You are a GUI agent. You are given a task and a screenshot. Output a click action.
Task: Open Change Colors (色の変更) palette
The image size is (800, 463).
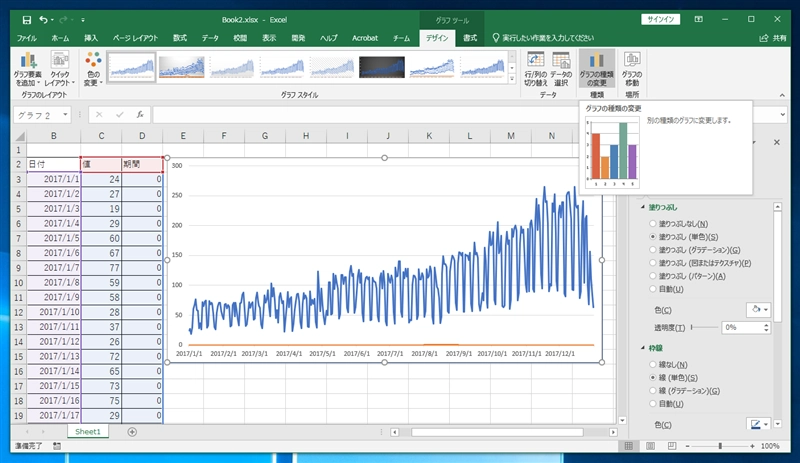[93, 69]
